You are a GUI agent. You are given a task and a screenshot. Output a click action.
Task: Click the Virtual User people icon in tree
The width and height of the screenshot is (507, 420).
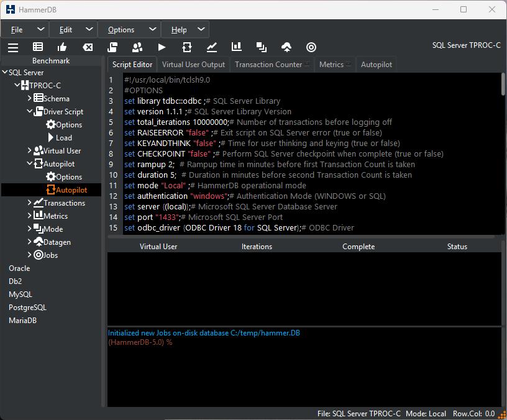pos(39,150)
